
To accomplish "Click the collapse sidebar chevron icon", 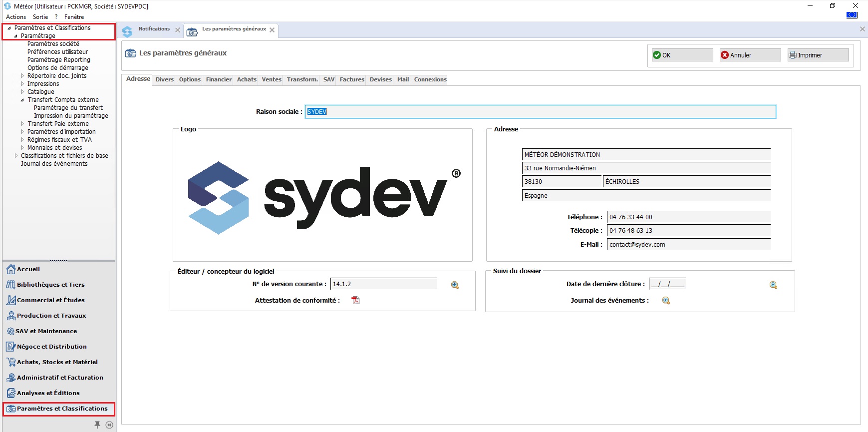I will [109, 425].
